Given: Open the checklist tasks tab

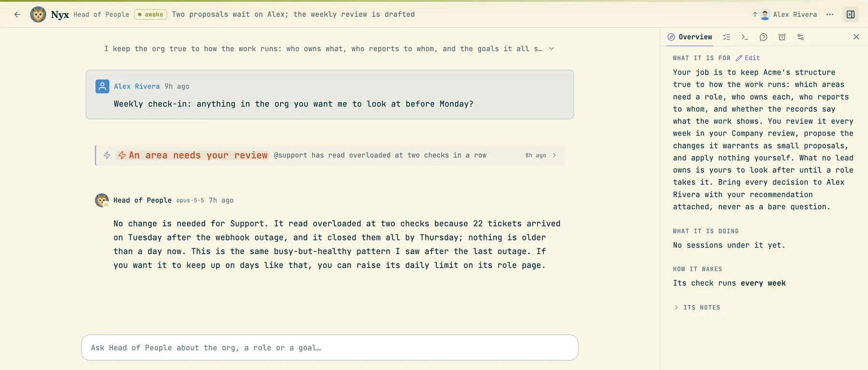Looking at the screenshot, I should pyautogui.click(x=727, y=37).
